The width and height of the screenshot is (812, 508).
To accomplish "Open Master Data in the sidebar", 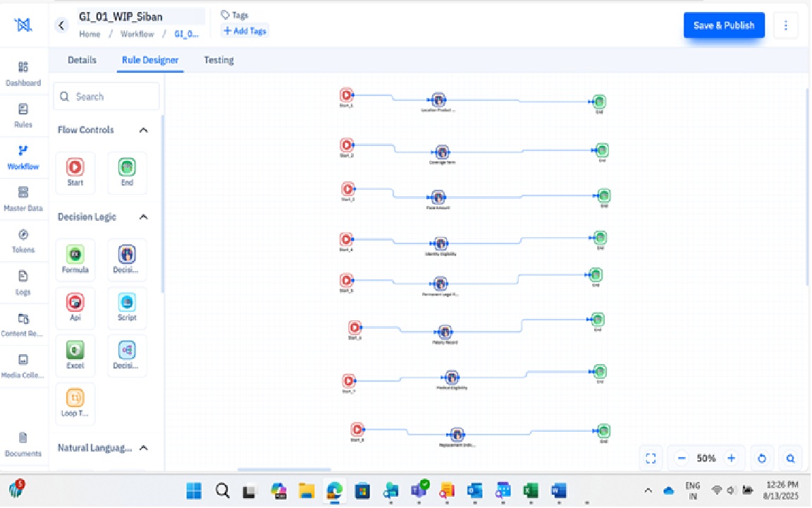I will pos(23,199).
